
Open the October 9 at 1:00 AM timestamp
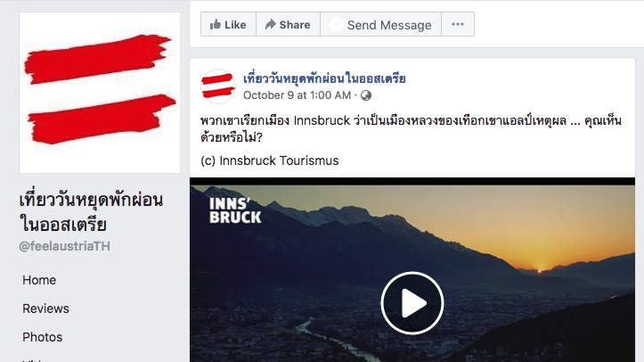pyautogui.click(x=297, y=95)
